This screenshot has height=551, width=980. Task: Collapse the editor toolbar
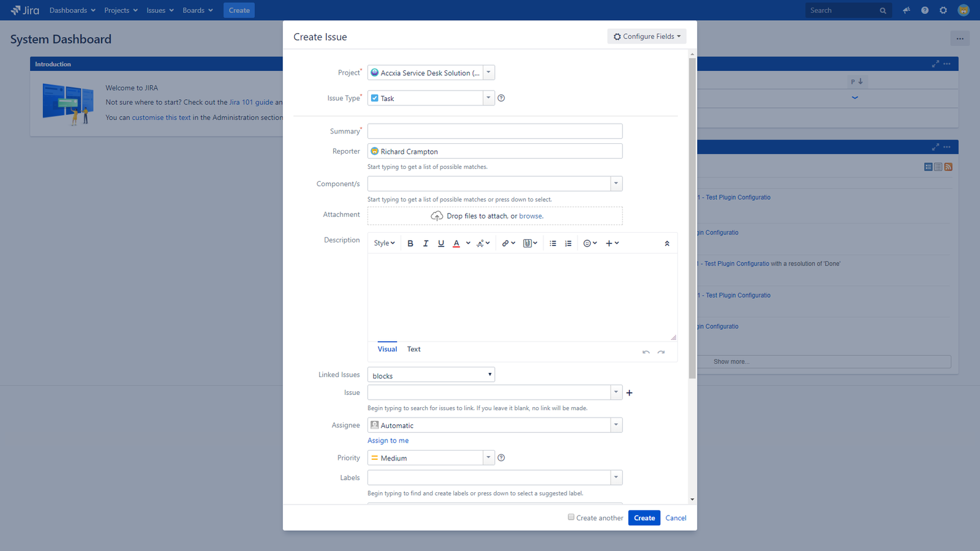click(x=667, y=244)
